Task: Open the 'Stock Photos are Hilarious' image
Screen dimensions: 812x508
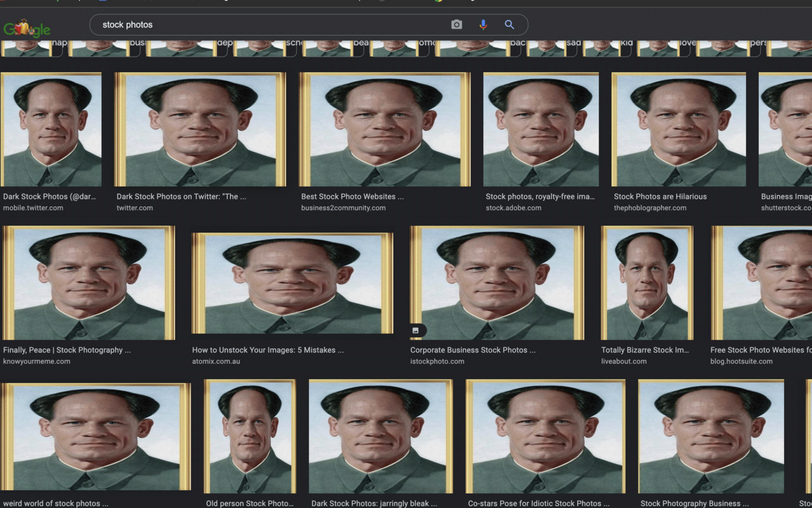Action: (679, 129)
